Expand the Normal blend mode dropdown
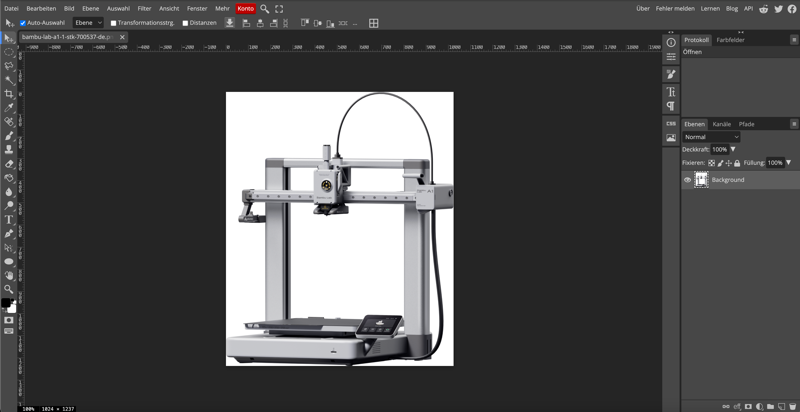The image size is (800, 412). point(711,136)
